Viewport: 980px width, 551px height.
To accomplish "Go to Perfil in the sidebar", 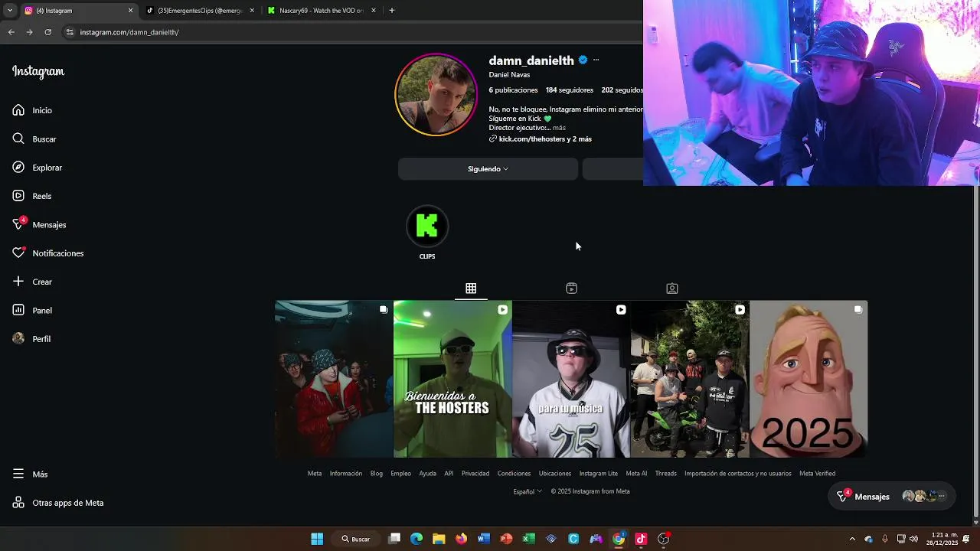I will pos(31,339).
